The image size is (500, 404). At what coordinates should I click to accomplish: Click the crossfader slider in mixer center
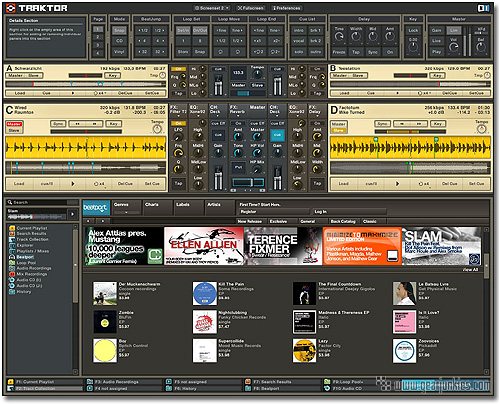pos(248,183)
